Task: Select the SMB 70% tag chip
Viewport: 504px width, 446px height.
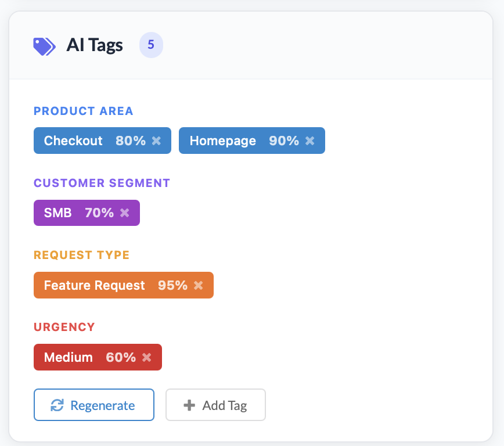Action: click(x=87, y=213)
